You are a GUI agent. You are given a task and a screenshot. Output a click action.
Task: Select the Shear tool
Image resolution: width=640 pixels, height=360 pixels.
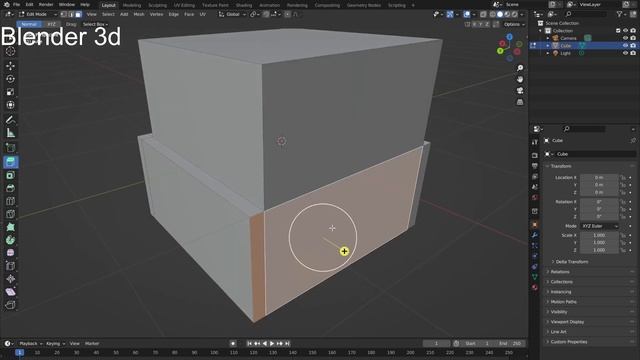pyautogui.click(x=11, y=292)
